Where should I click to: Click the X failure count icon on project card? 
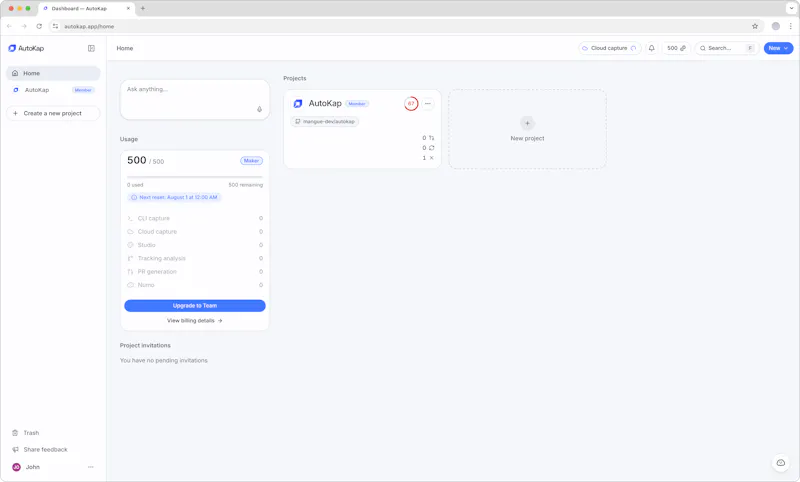click(432, 158)
